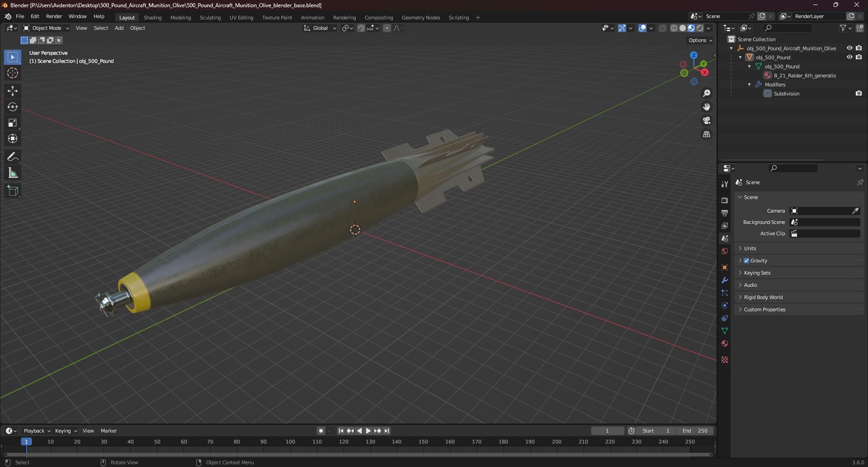Click the pan view hand icon

click(x=707, y=107)
